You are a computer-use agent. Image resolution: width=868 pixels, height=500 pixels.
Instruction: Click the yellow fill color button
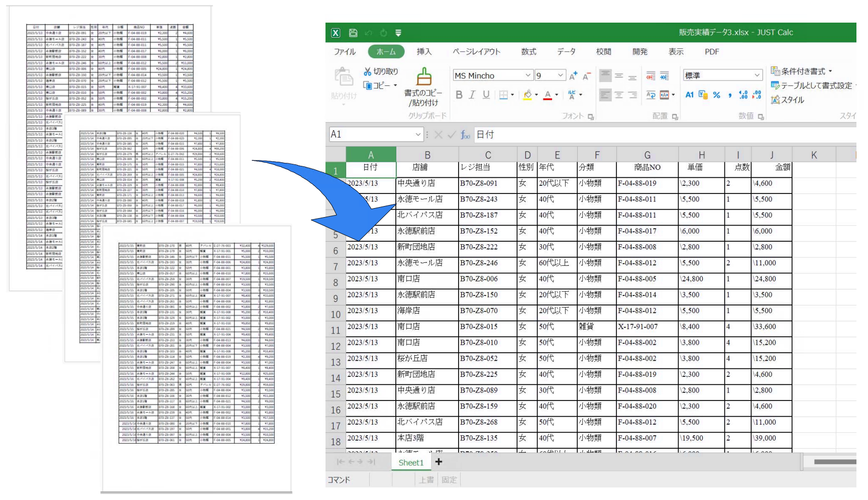(x=527, y=95)
